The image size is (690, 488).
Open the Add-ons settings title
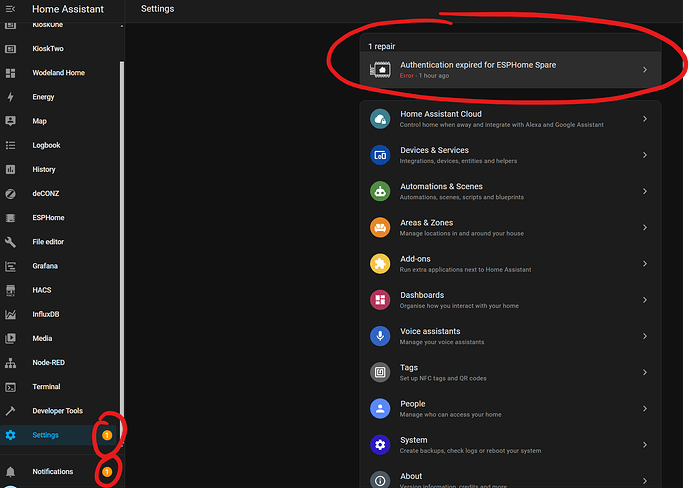pos(415,259)
